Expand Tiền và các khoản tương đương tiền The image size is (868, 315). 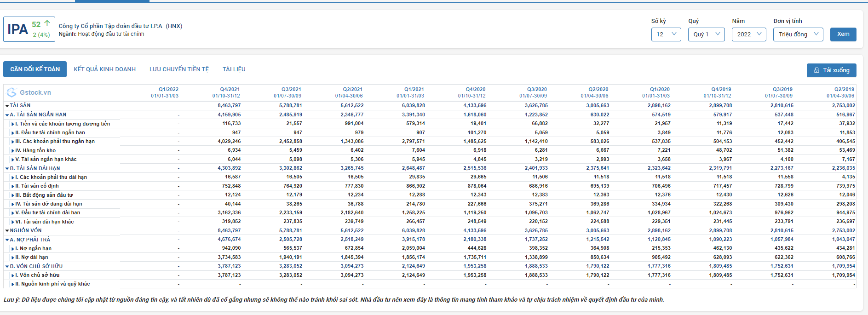[x=13, y=124]
